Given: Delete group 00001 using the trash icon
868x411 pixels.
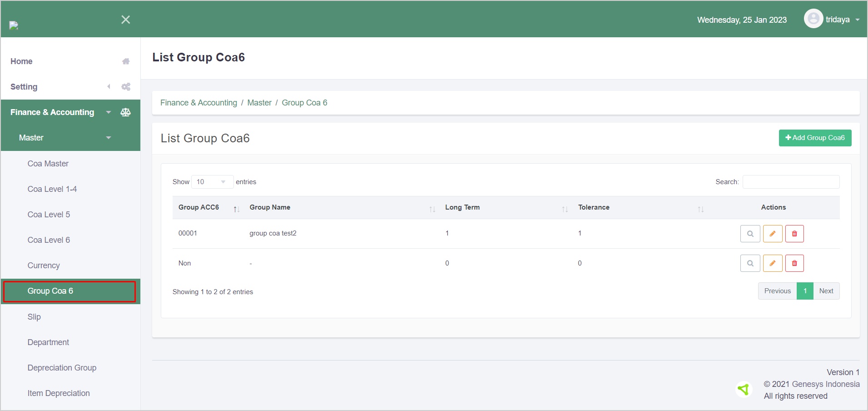Looking at the screenshot, I should [x=794, y=234].
